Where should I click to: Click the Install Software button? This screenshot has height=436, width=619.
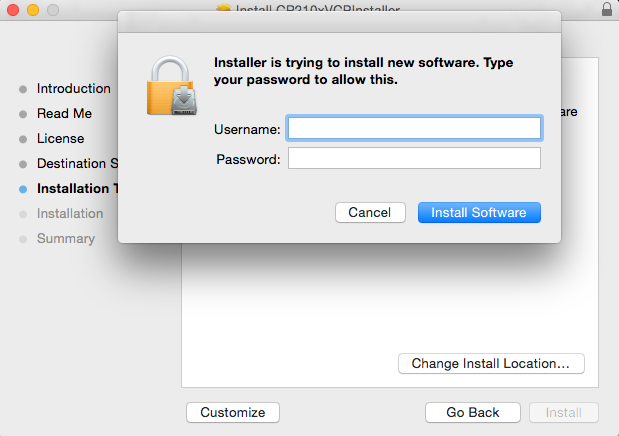tap(479, 212)
